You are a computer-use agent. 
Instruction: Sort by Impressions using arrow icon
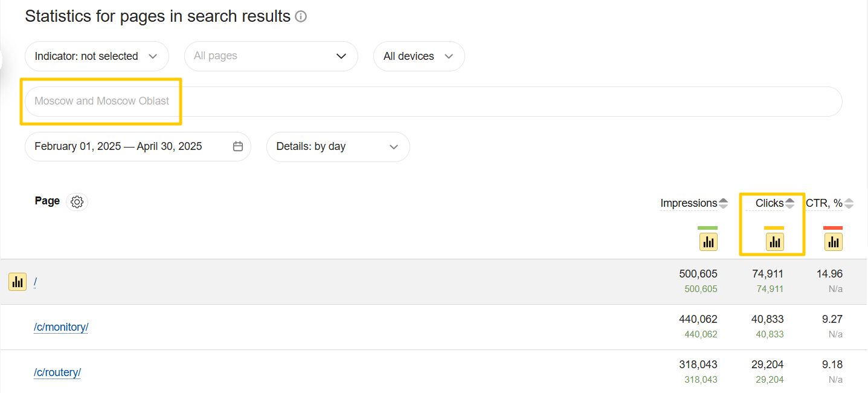[x=724, y=203]
